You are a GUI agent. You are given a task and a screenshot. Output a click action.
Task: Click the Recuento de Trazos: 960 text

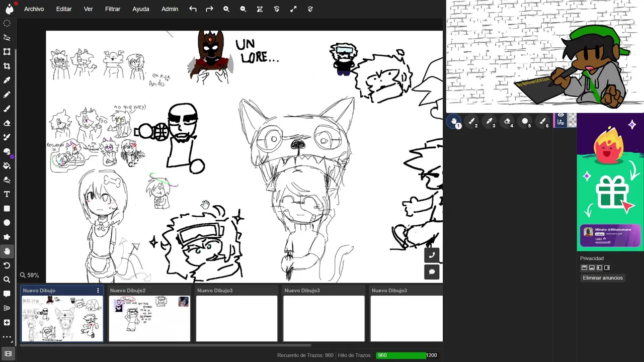pos(305,355)
